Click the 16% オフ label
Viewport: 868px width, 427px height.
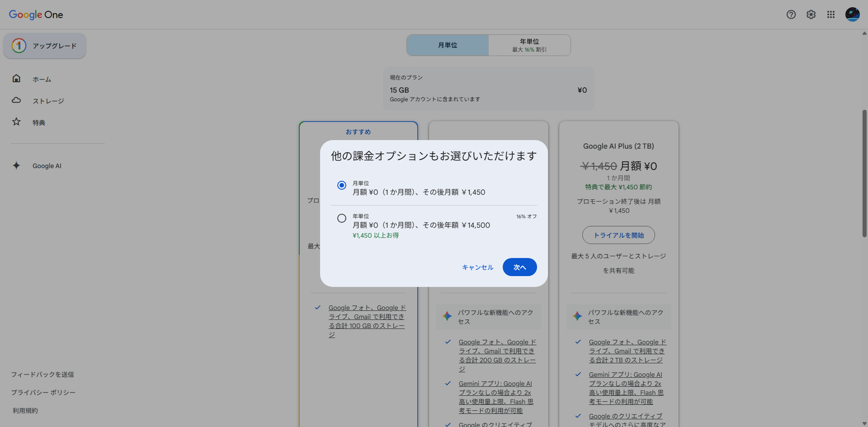pos(526,216)
